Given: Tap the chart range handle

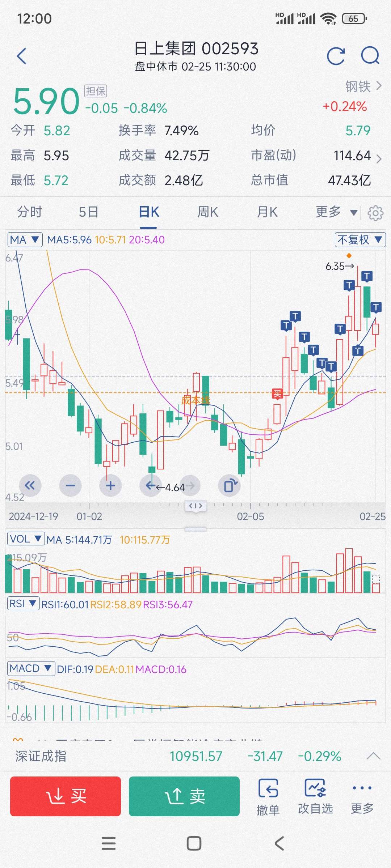Looking at the screenshot, I should tap(195, 506).
